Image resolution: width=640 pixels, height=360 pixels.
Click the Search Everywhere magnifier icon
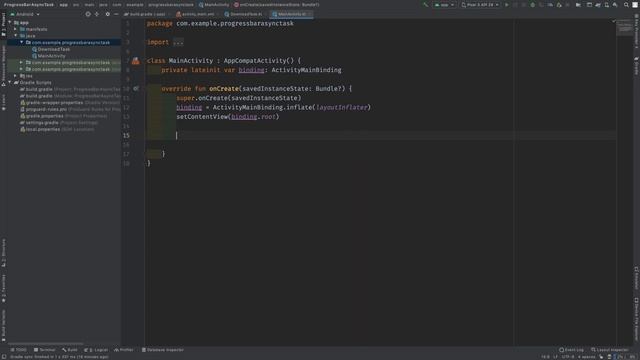pos(626,5)
